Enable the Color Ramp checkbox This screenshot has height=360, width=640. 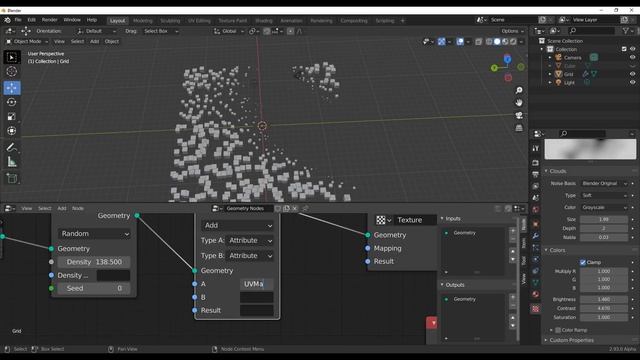[x=558, y=330]
